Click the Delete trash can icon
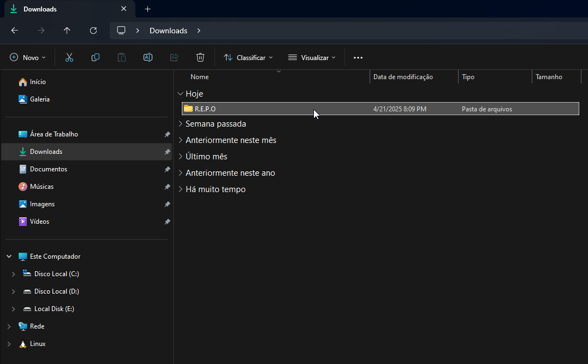 coord(200,57)
